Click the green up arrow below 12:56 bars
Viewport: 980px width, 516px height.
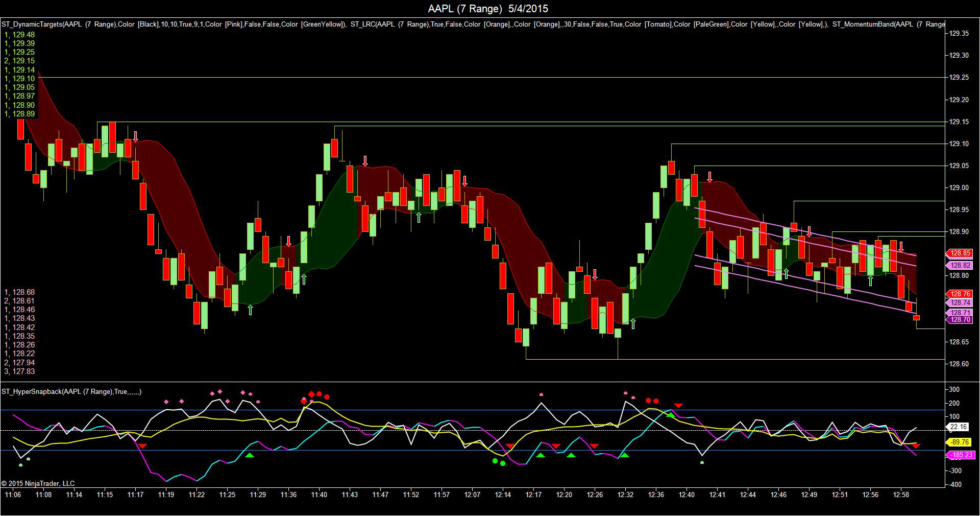point(870,280)
